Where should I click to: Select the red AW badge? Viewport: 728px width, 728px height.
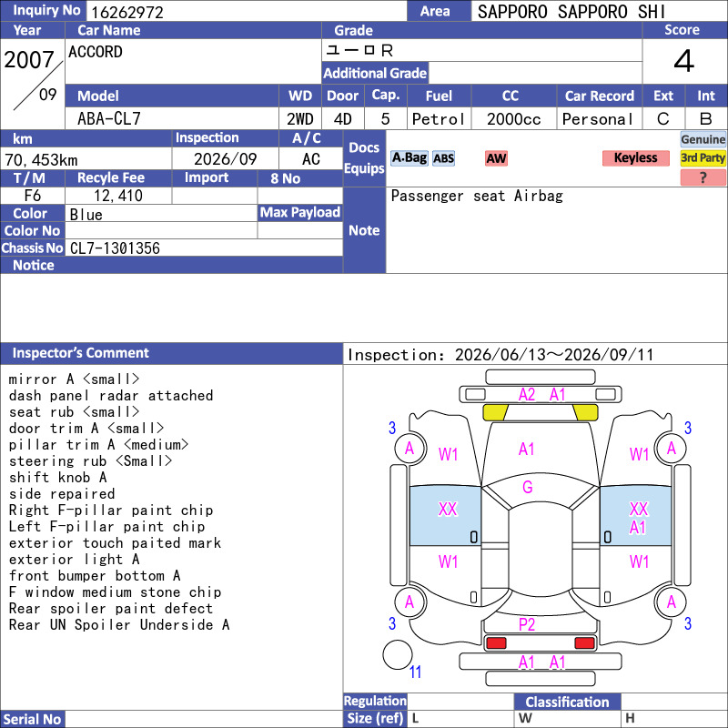(x=496, y=158)
